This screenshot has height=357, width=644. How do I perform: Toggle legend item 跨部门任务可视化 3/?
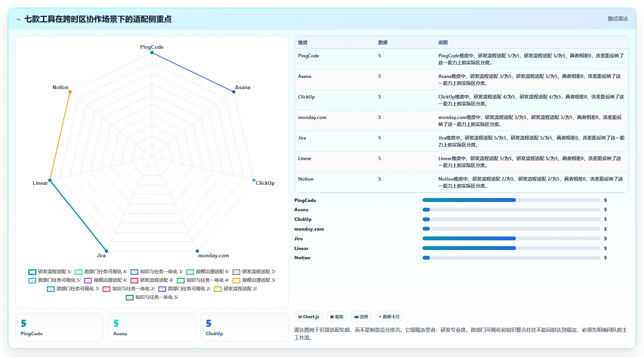click(x=73, y=289)
